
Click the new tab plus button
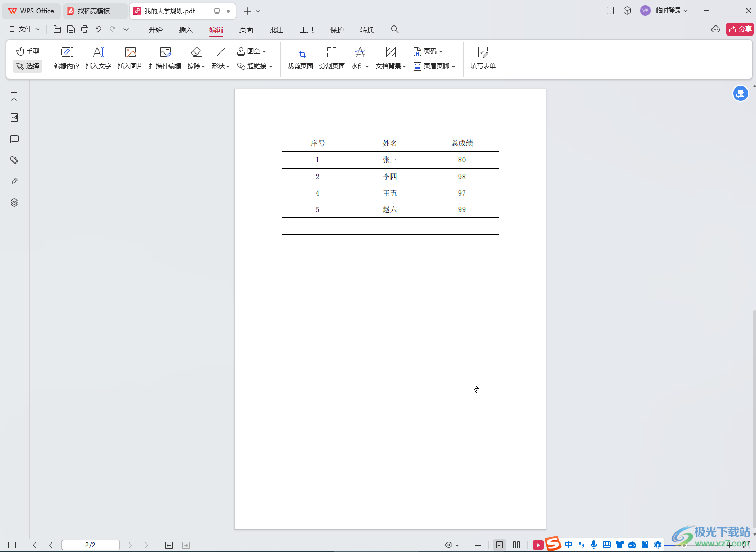247,11
